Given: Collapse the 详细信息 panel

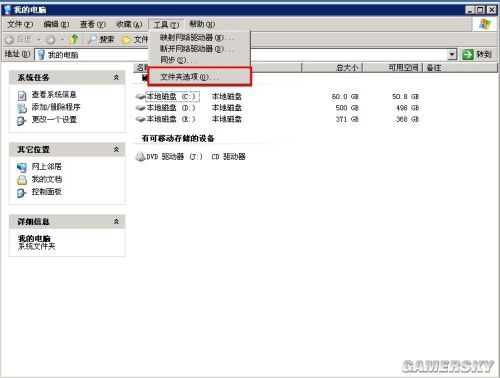Looking at the screenshot, I should [116, 221].
